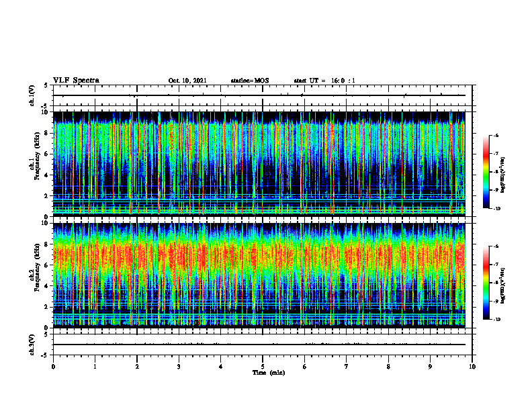Click time axis tick label "9"

tap(430, 367)
